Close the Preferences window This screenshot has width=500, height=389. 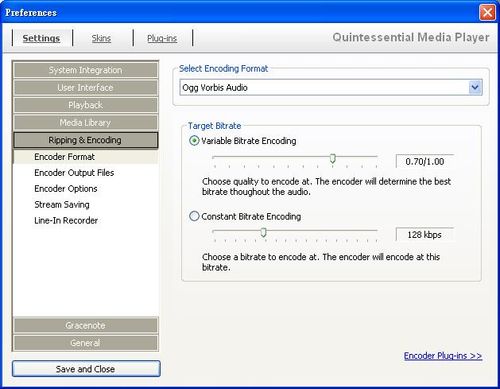tap(487, 12)
